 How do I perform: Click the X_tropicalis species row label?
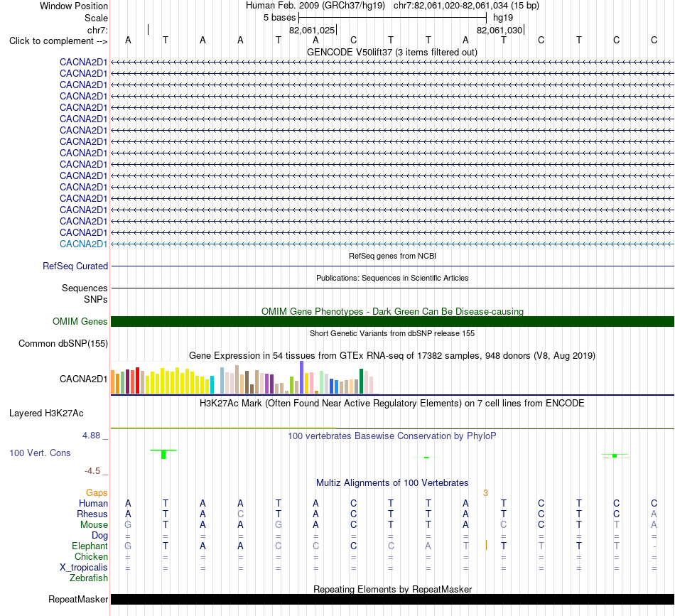point(84,568)
